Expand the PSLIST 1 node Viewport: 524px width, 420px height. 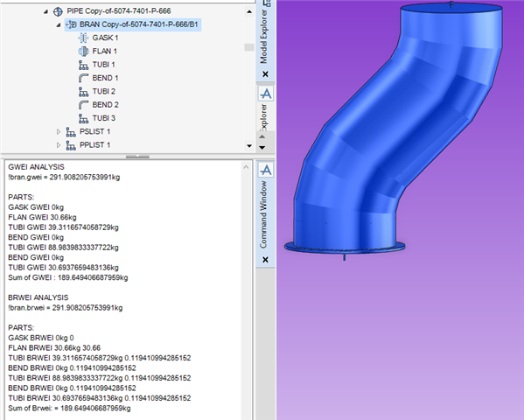[59, 132]
